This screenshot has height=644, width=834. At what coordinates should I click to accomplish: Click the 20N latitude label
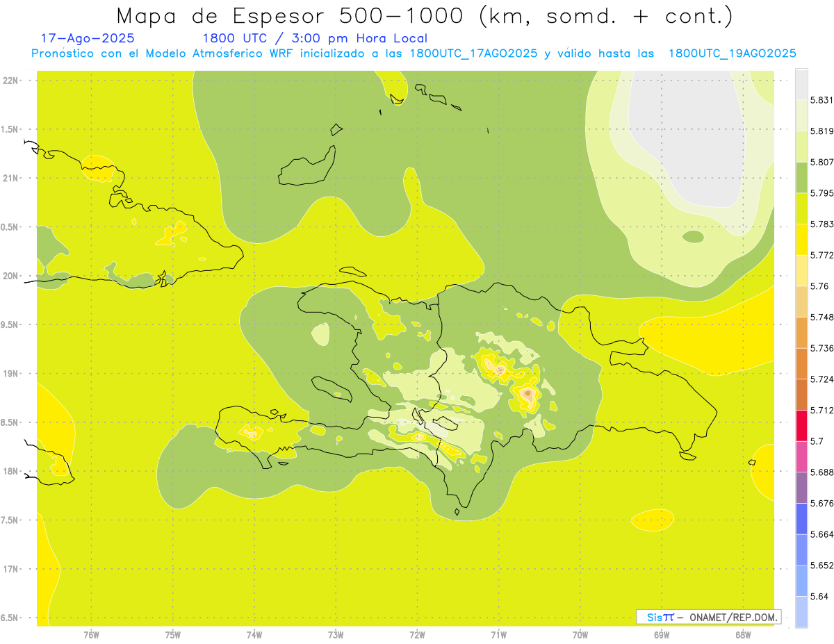[10, 276]
